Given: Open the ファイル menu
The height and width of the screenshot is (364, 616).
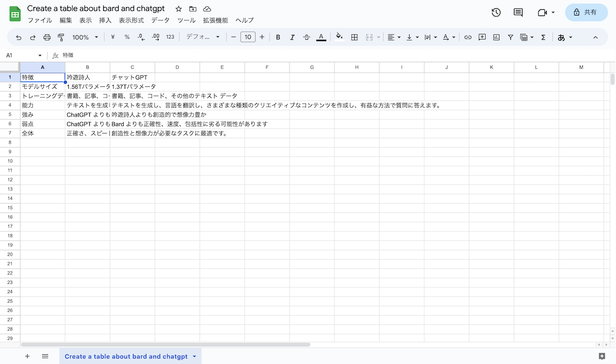Looking at the screenshot, I should pos(40,21).
